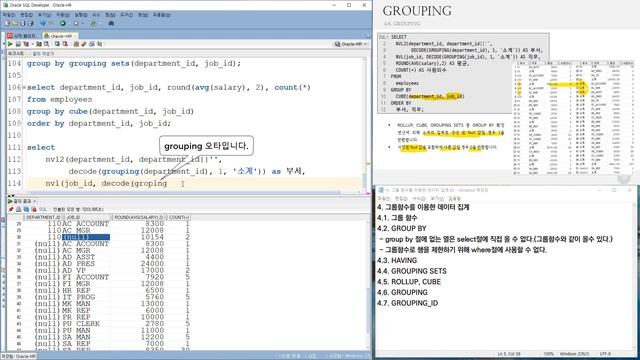
Task: Click the GROUPING title in the slide window
Action: pyautogui.click(x=417, y=11)
